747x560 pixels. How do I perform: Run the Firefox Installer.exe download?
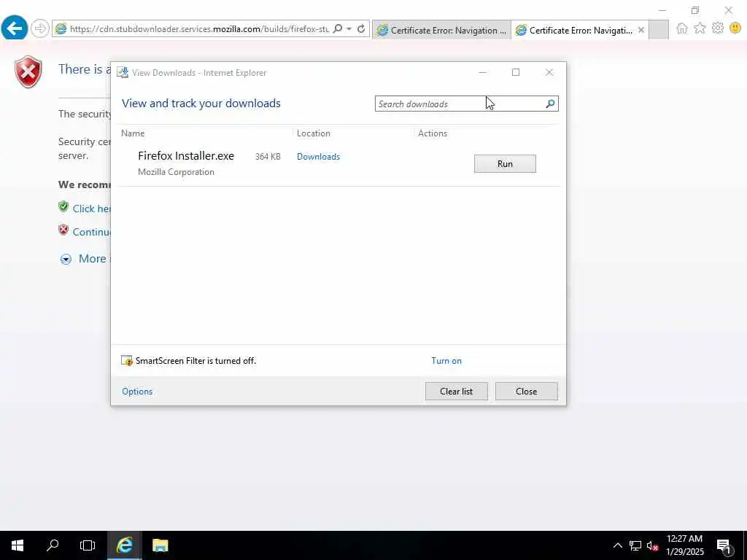(505, 164)
